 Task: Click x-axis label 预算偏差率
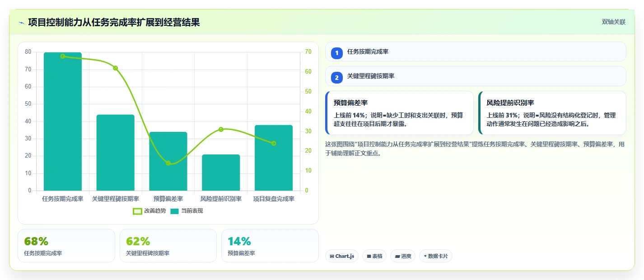(x=168, y=199)
